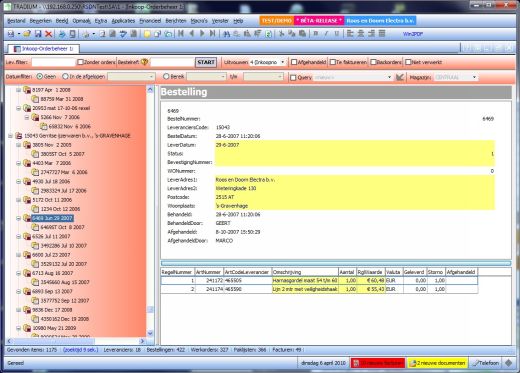Click the paste toolbar icon

303,34
